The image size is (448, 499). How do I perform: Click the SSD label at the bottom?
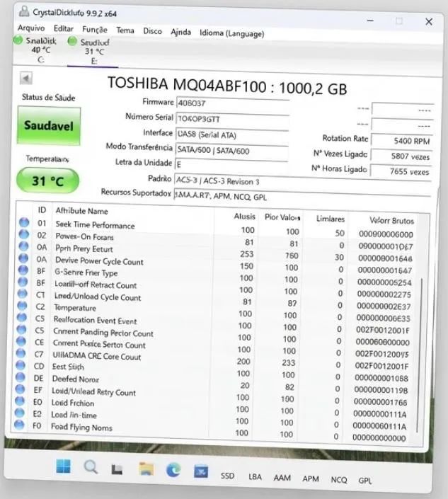[x=227, y=476]
